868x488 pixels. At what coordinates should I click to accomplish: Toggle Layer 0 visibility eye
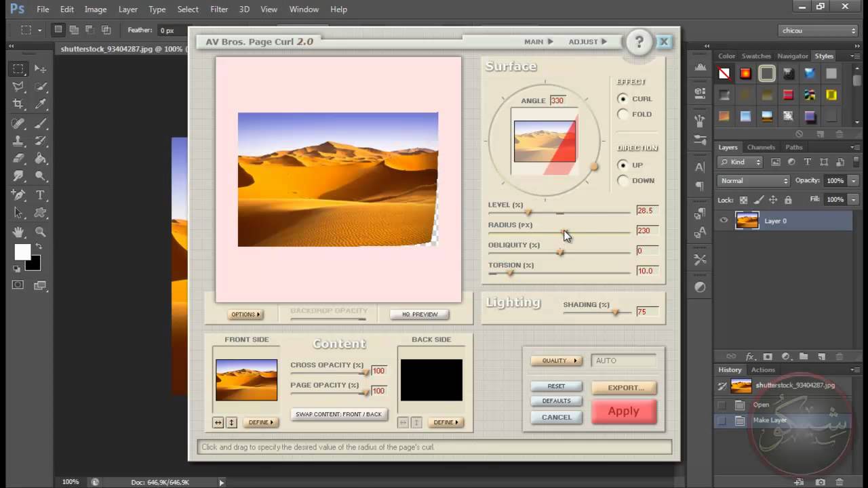(724, 220)
